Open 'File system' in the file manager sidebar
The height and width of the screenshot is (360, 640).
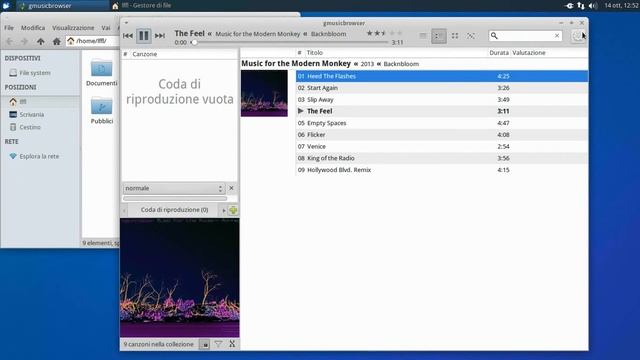click(35, 73)
